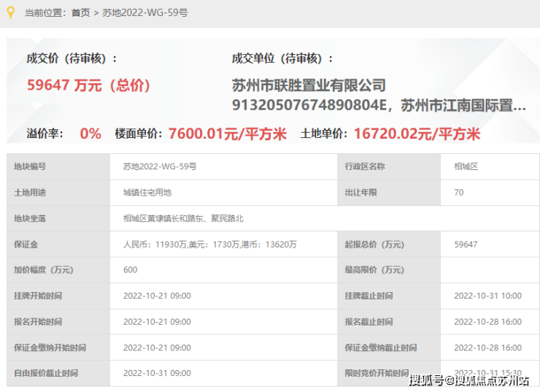This screenshot has height=392, width=540.
Task: Click the 苏地2022-WG-59号 breadcrumb text
Action: pyautogui.click(x=145, y=13)
